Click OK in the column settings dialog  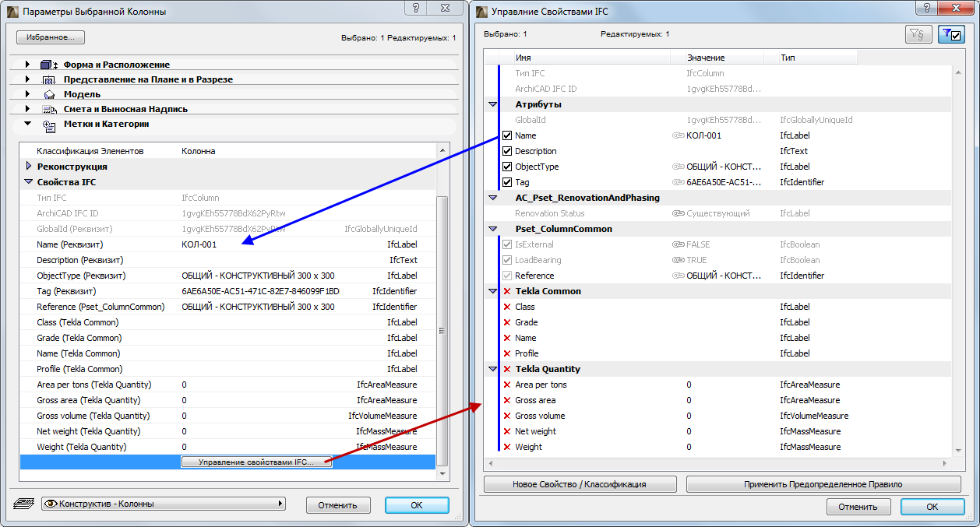click(417, 505)
